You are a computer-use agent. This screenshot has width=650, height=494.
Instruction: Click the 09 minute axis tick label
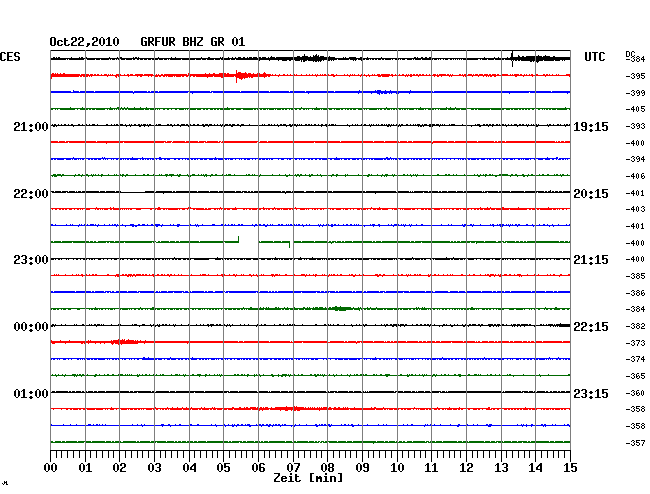[x=362, y=468]
